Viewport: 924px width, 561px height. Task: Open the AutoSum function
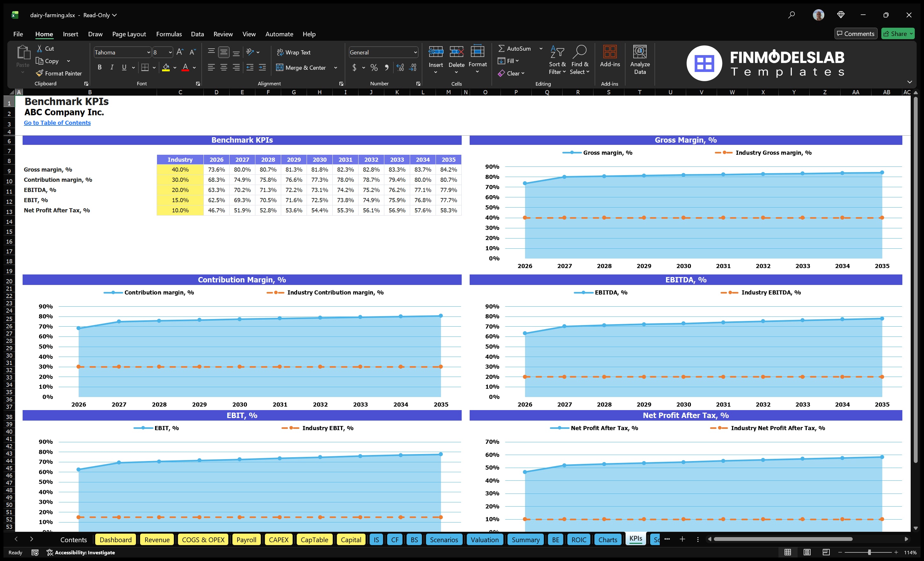tap(517, 48)
